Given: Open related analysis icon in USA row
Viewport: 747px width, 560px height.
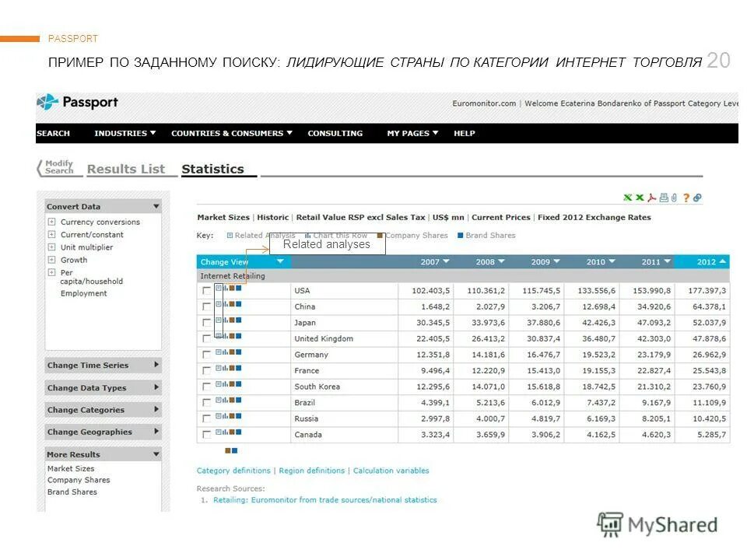Looking at the screenshot, I should coord(219,288).
